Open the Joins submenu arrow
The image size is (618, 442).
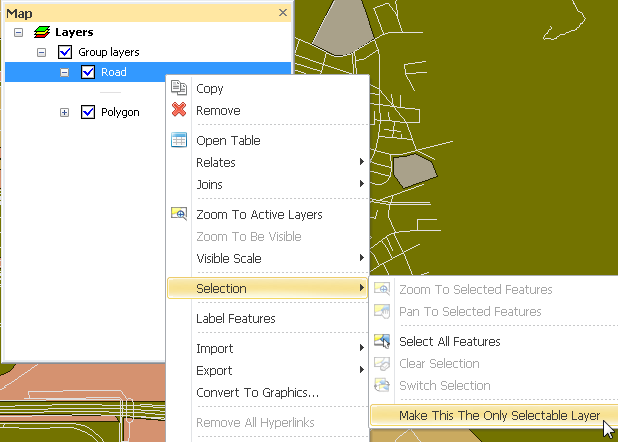point(361,184)
